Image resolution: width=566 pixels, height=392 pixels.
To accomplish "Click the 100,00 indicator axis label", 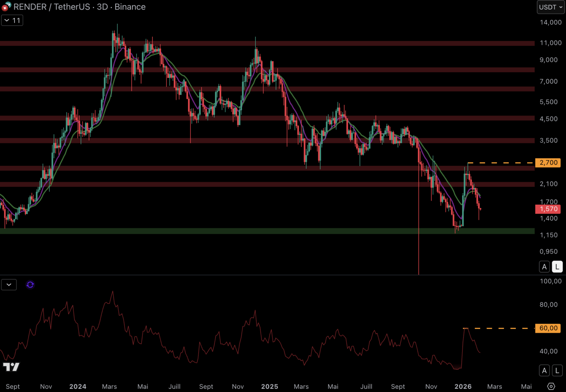I will (x=551, y=281).
